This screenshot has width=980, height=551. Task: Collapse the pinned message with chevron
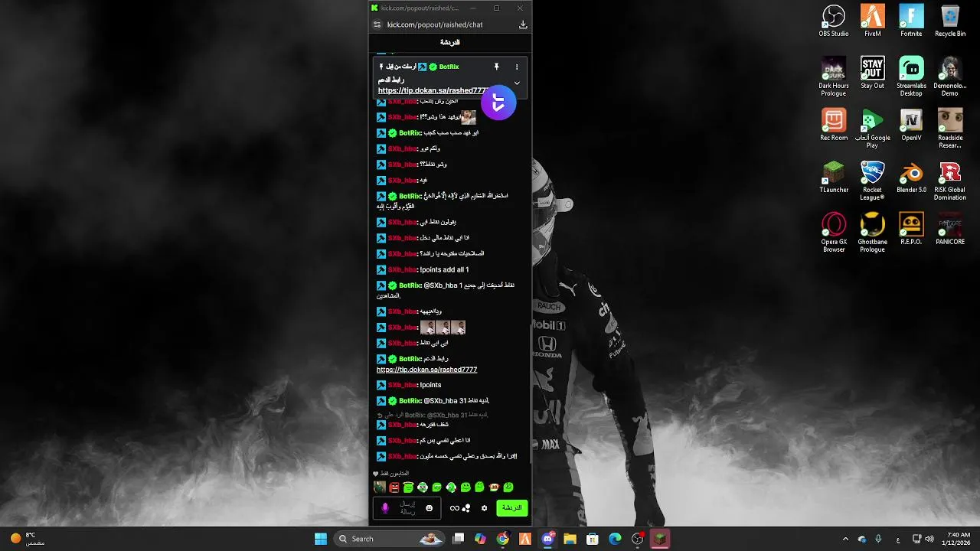(x=517, y=83)
